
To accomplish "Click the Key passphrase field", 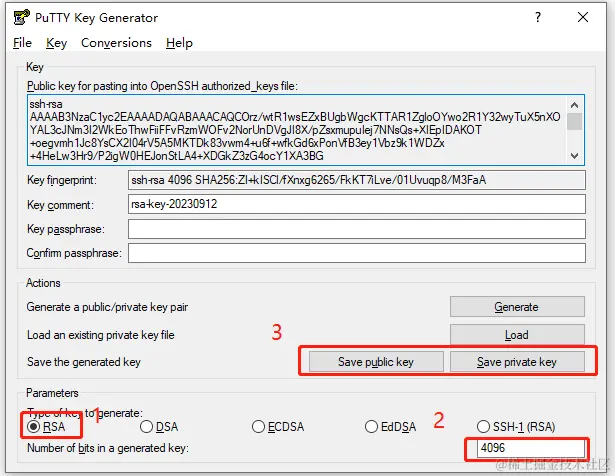I will pyautogui.click(x=357, y=229).
